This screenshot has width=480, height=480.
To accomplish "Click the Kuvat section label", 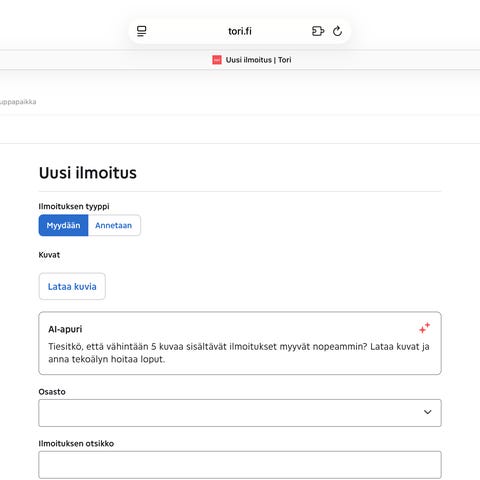I will point(49,255).
